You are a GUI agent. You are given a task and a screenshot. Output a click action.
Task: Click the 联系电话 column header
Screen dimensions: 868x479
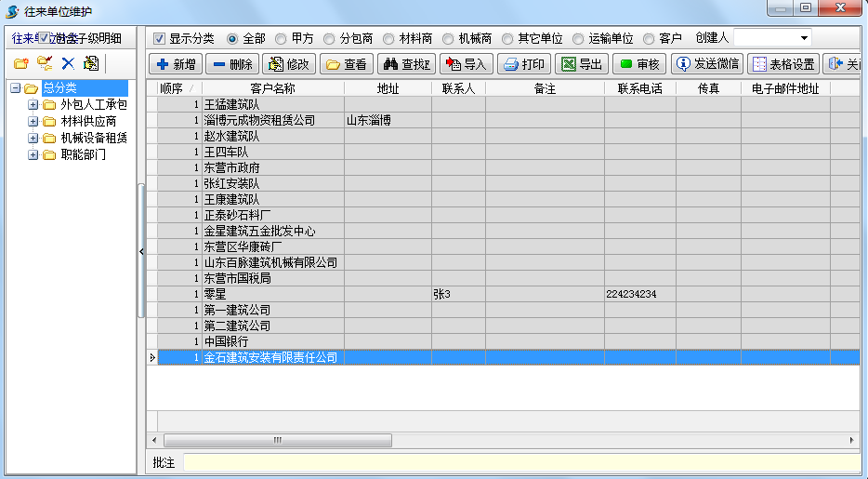[639, 88]
